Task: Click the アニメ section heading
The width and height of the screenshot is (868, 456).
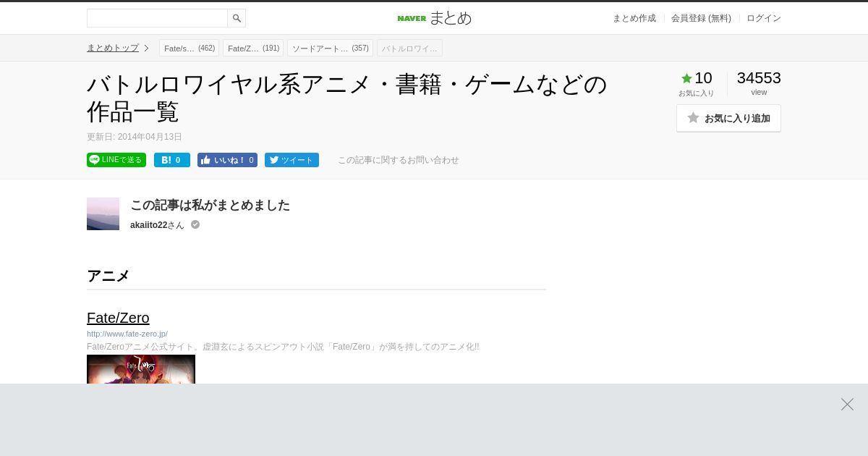Action: (108, 276)
